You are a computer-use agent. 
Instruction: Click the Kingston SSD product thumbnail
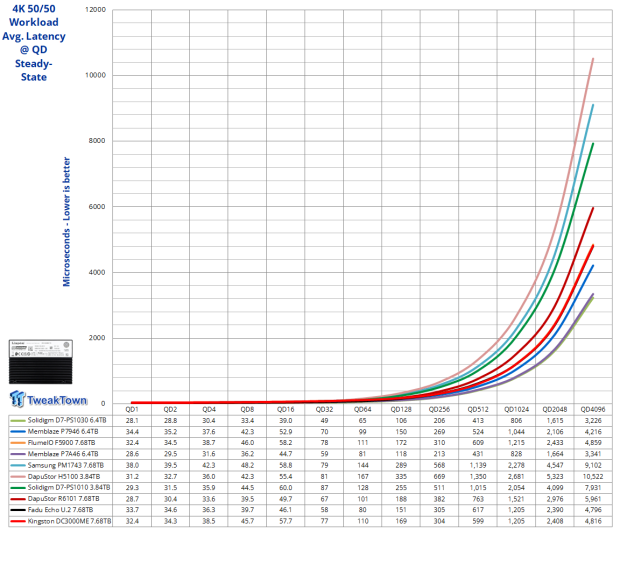41,362
